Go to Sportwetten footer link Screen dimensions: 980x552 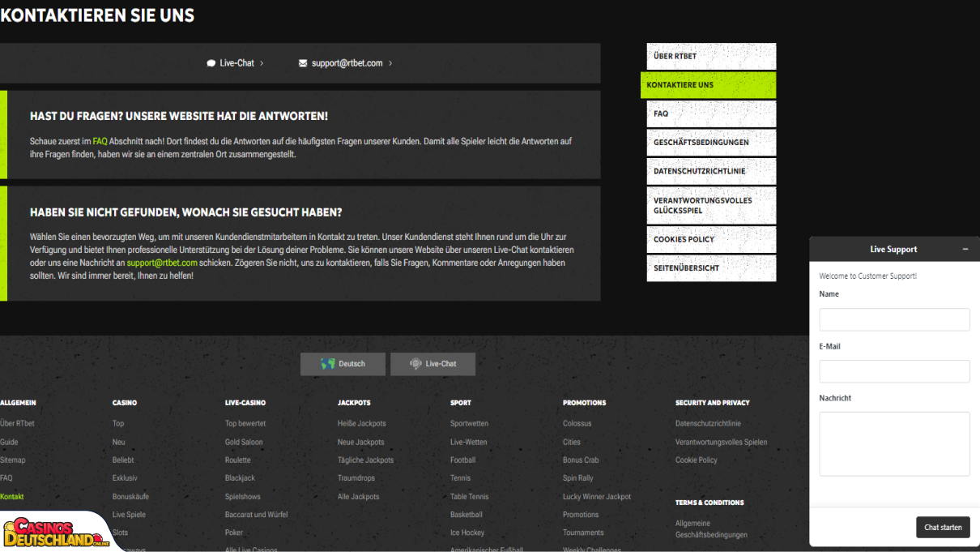(x=470, y=424)
